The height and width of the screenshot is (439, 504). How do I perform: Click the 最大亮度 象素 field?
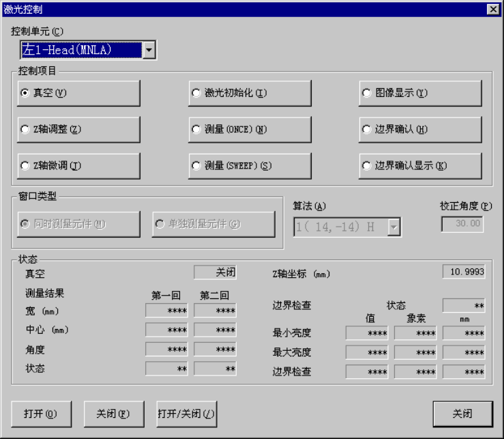click(x=415, y=352)
